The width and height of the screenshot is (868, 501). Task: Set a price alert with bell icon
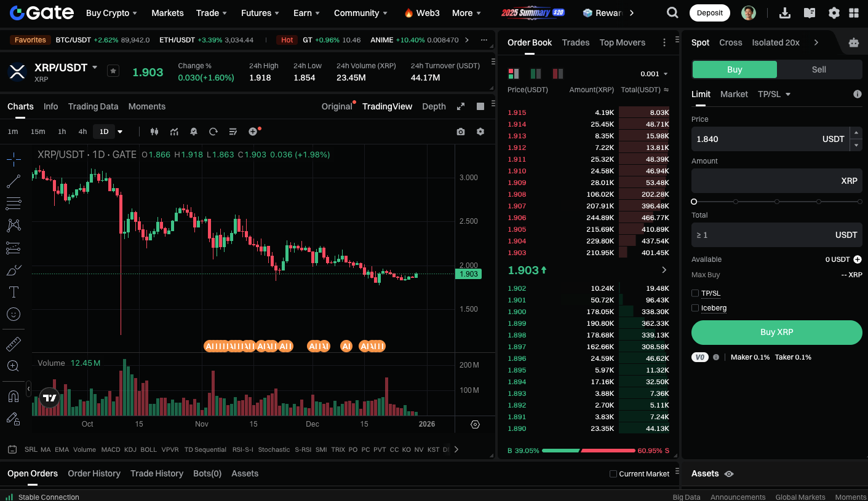click(194, 132)
